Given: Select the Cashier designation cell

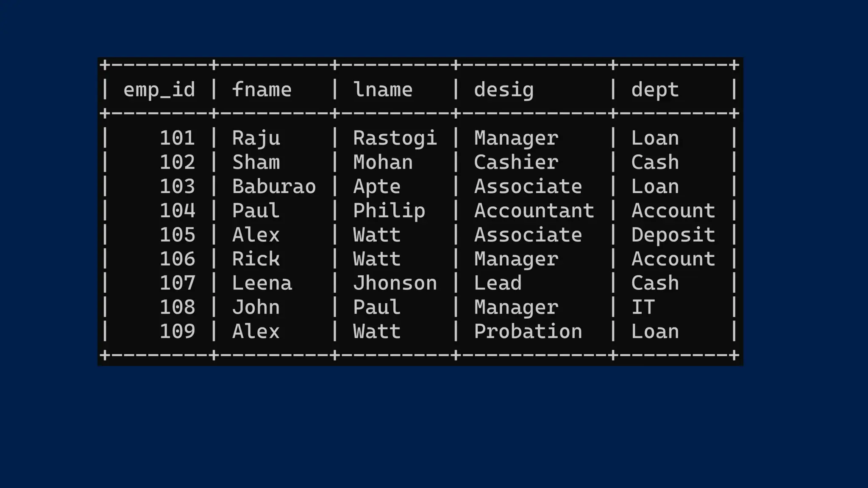Looking at the screenshot, I should [516, 162].
